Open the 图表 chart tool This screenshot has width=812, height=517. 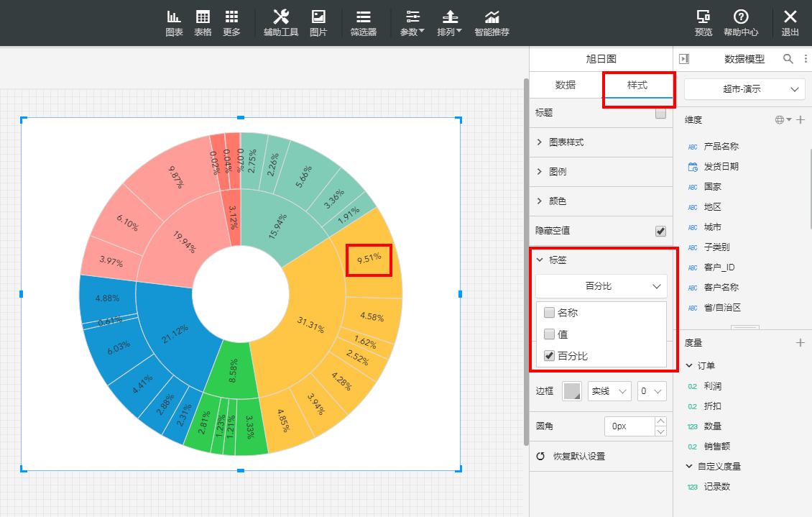[174, 23]
